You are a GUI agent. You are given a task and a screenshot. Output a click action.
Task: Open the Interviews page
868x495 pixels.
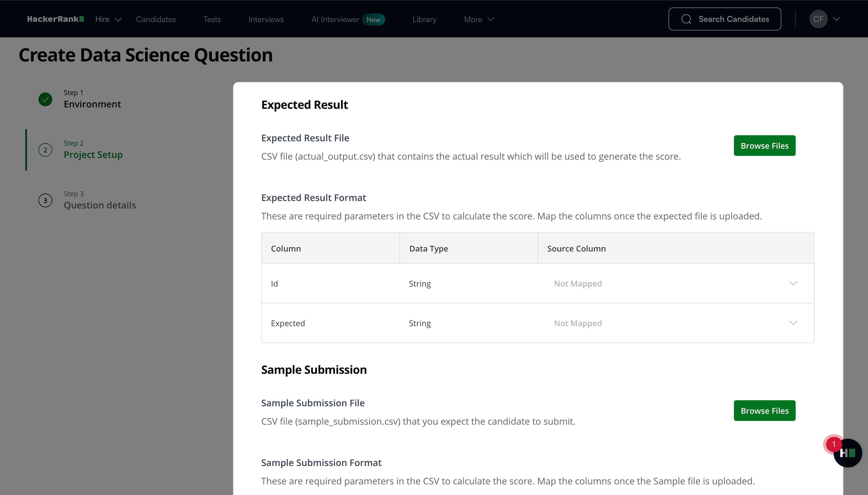click(266, 19)
